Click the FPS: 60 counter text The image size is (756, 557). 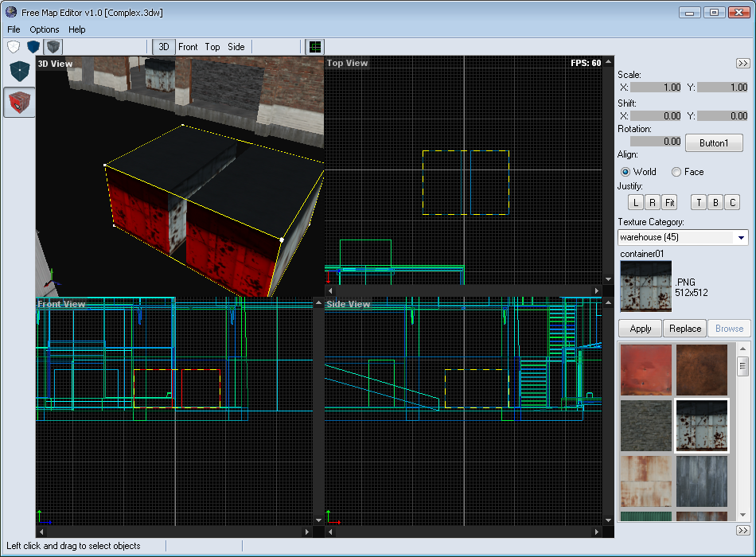586,63
